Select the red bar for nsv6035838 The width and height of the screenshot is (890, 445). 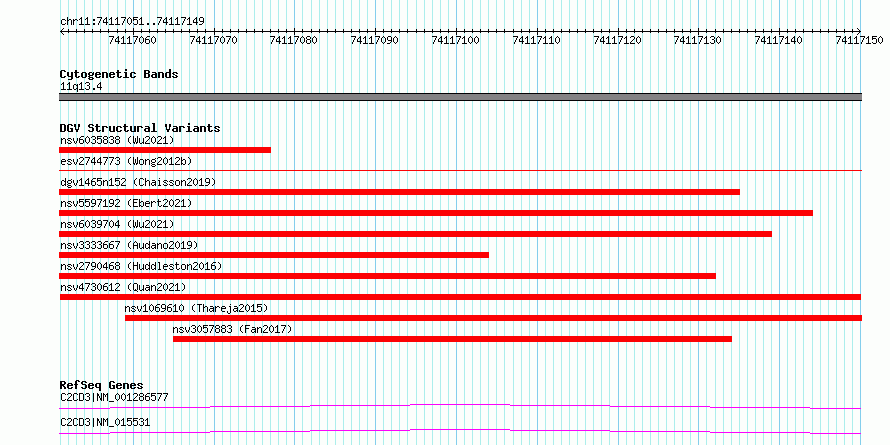pos(165,150)
